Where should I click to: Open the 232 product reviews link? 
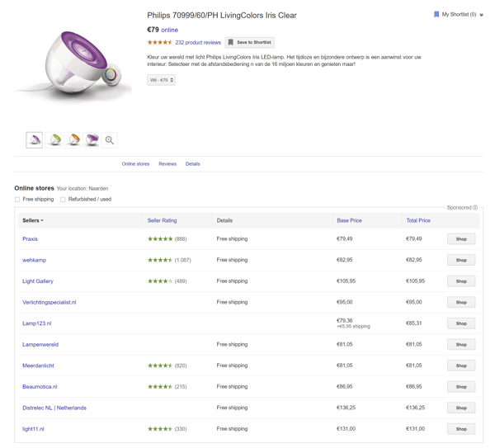198,42
